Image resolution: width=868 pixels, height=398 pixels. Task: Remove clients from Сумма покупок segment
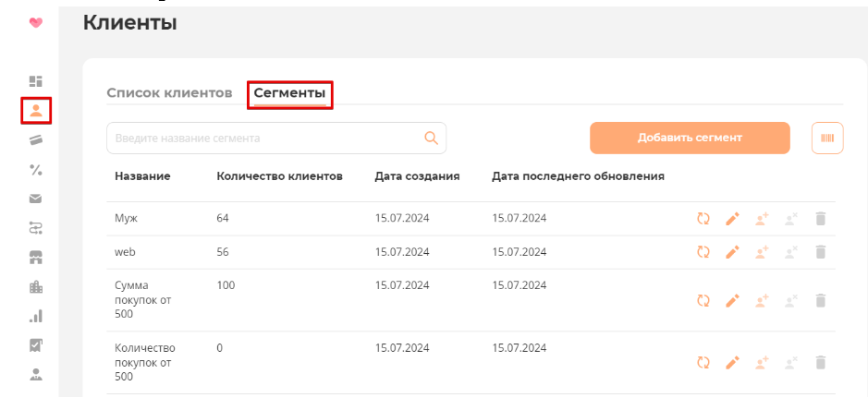(x=790, y=301)
